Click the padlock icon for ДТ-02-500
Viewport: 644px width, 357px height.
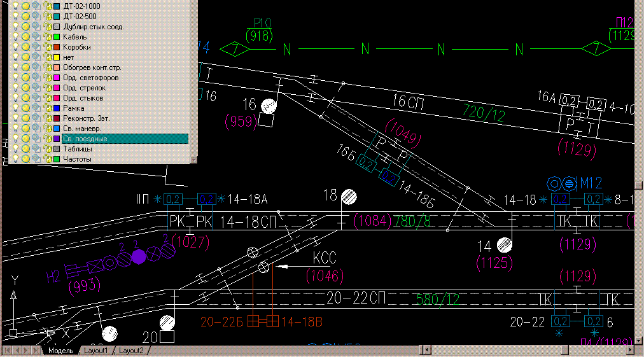(47, 17)
